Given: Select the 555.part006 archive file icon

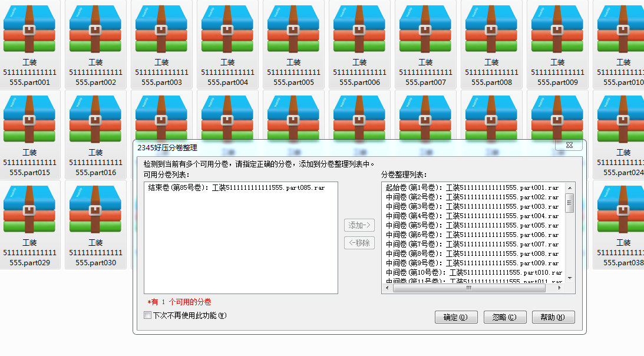Looking at the screenshot, I should 359,29.
